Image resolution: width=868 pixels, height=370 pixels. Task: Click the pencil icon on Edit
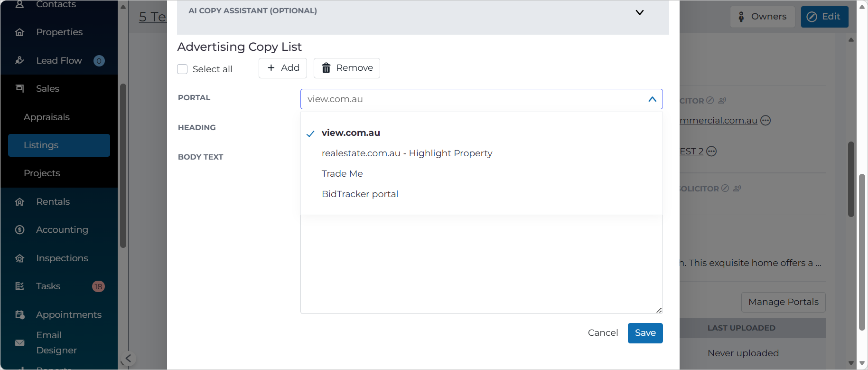tap(812, 17)
